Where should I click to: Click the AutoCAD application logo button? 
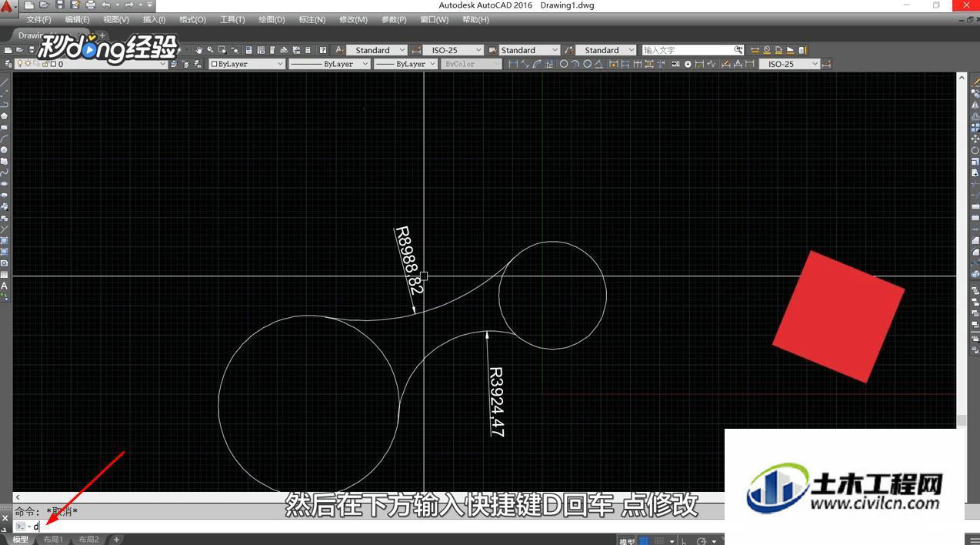click(8, 7)
